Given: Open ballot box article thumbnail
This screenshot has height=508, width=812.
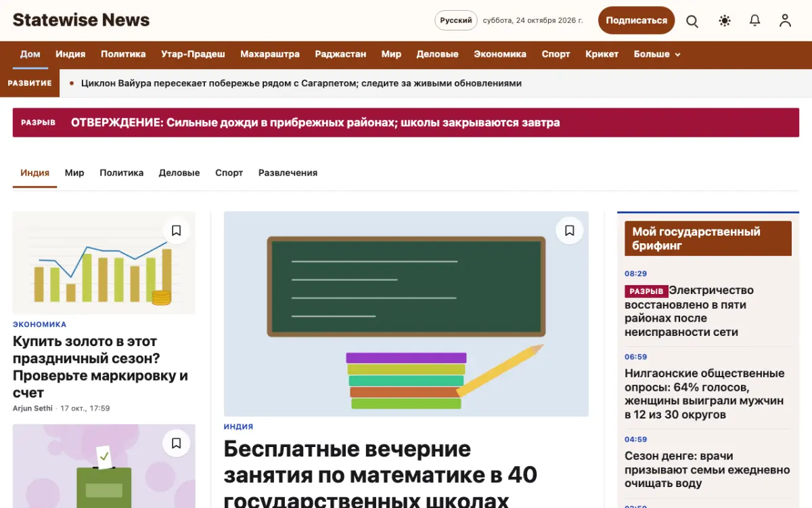Looking at the screenshot, I should [x=104, y=466].
